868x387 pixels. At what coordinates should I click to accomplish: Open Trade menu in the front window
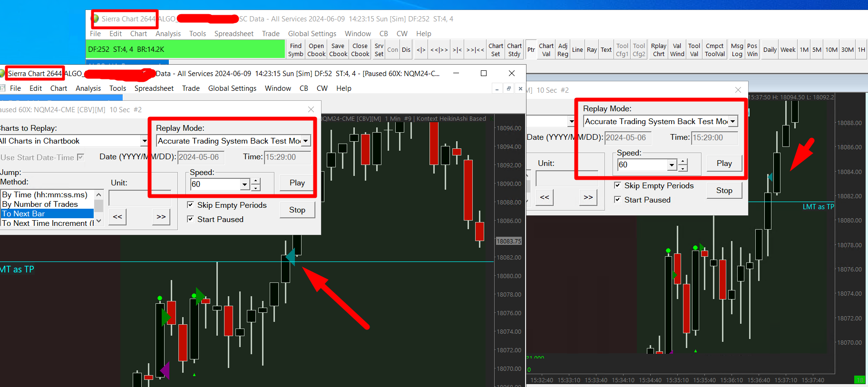191,88
